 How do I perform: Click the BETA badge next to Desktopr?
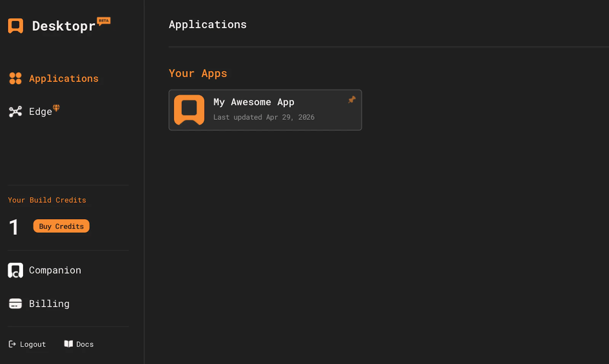coord(104,21)
